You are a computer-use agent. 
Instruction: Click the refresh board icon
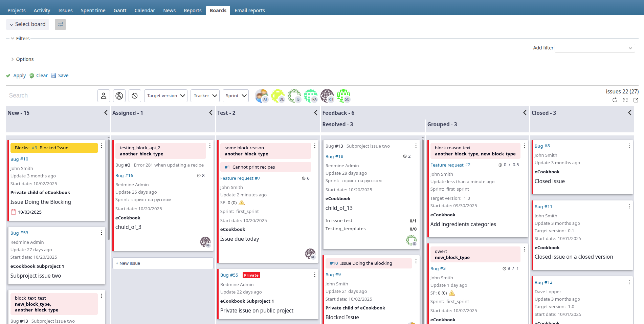(x=615, y=100)
